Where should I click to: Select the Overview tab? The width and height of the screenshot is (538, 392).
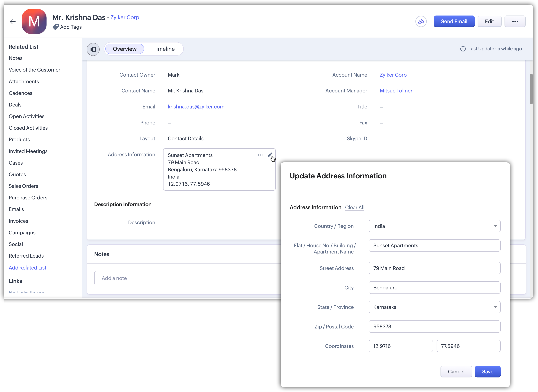pyautogui.click(x=124, y=49)
